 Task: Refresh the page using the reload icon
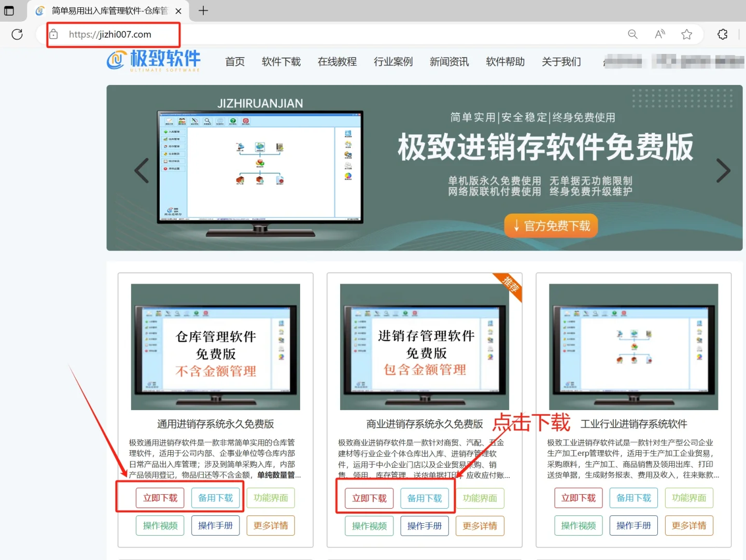[17, 34]
